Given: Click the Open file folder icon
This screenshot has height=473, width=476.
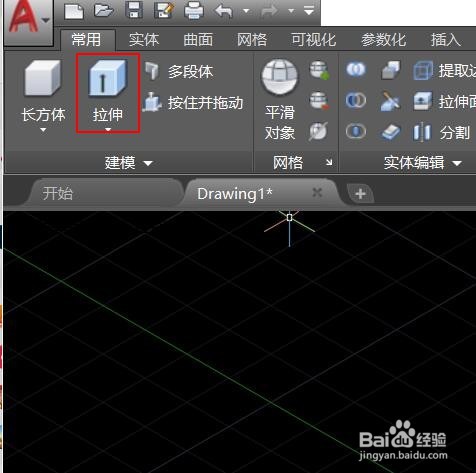Looking at the screenshot, I should (104, 10).
